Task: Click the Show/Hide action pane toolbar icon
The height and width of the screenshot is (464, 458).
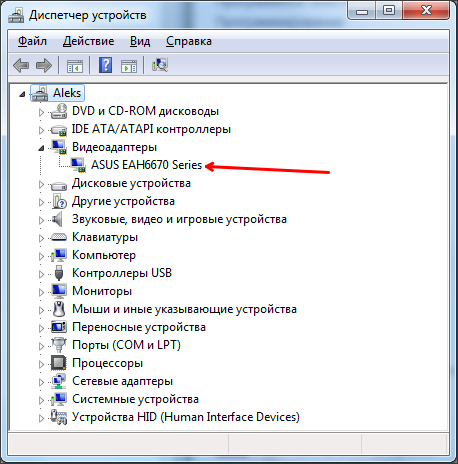Action: 129,66
